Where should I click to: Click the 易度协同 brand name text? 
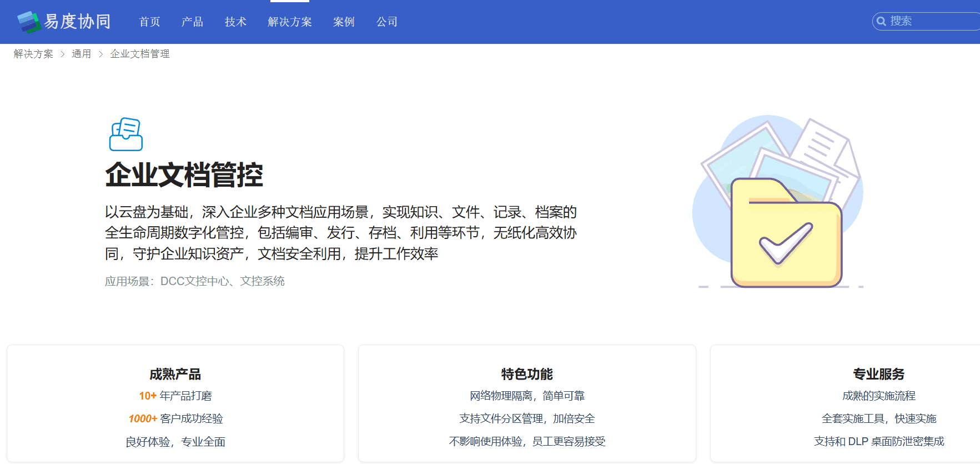pos(78,22)
